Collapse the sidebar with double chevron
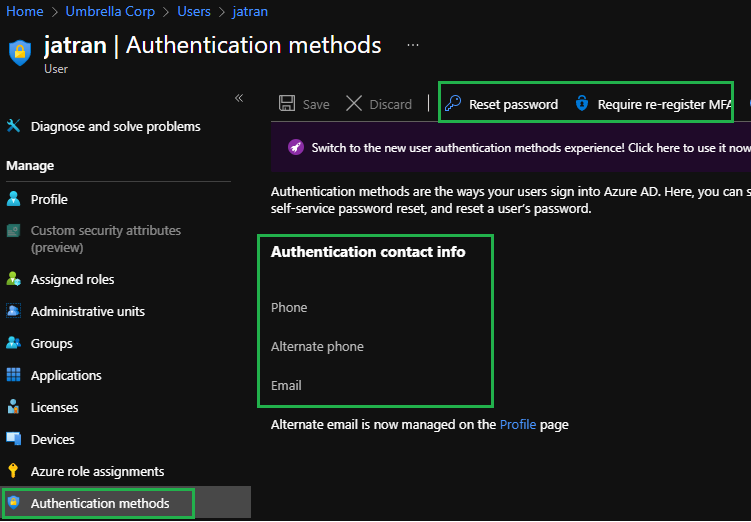 [x=239, y=98]
